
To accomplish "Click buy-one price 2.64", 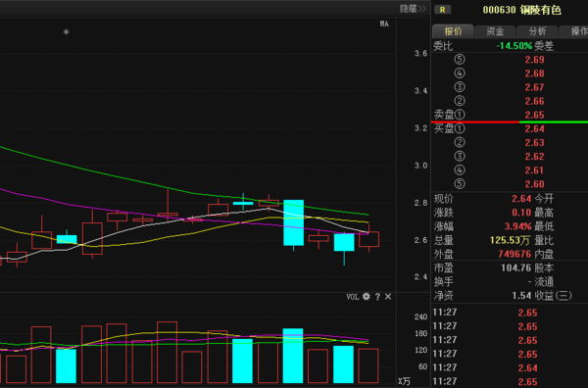I will coord(534,128).
